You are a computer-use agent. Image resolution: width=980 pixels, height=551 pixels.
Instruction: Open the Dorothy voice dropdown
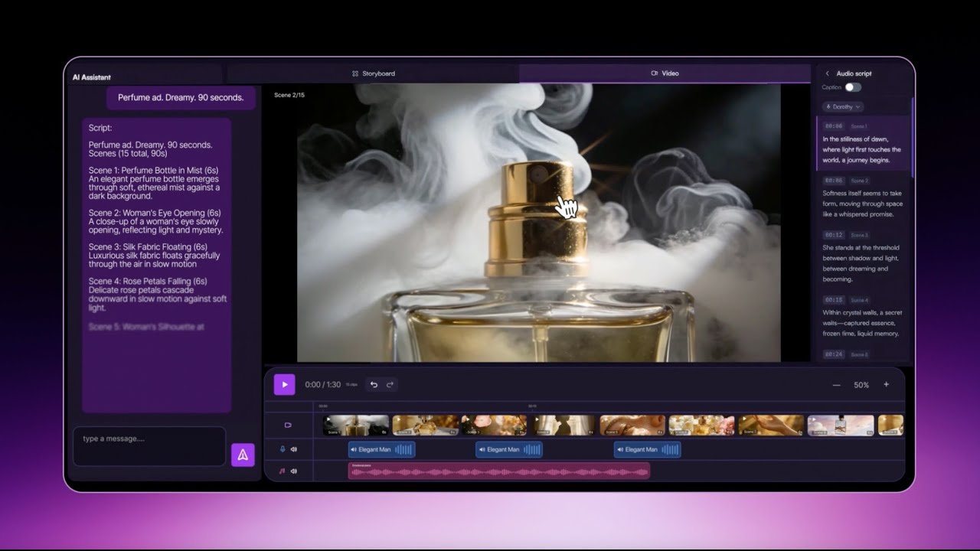click(x=843, y=107)
